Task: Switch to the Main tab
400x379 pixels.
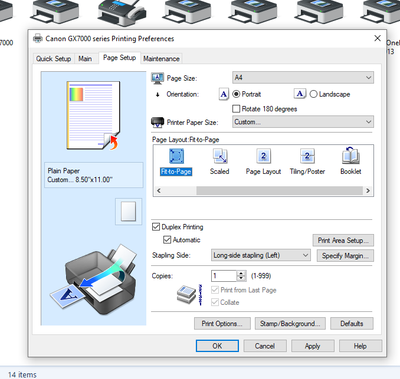Action: (x=85, y=59)
